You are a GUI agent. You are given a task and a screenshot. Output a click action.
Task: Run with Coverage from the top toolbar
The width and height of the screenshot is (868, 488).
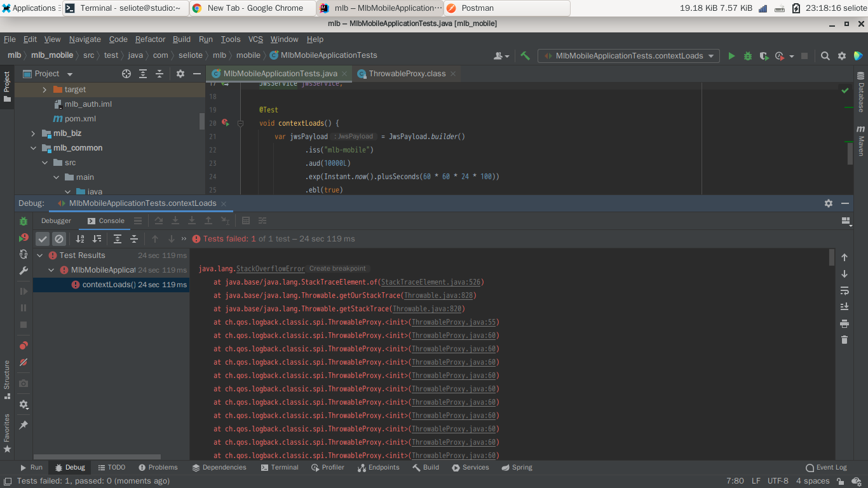pyautogui.click(x=764, y=56)
